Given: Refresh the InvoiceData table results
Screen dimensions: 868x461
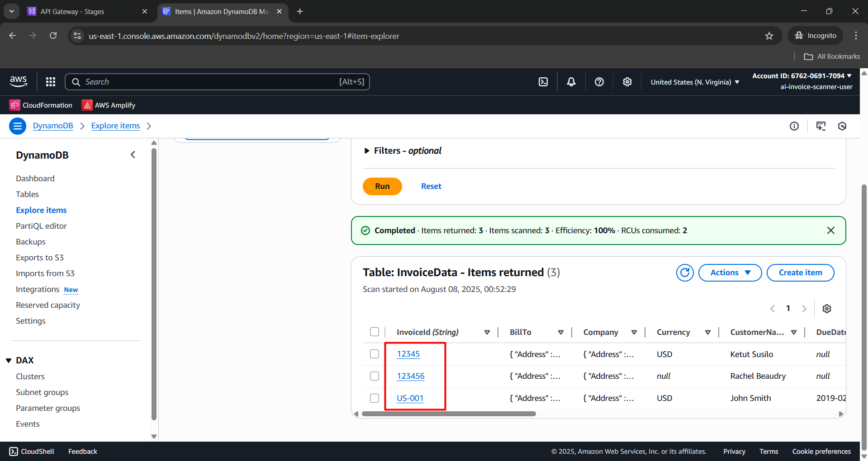Looking at the screenshot, I should [x=684, y=273].
